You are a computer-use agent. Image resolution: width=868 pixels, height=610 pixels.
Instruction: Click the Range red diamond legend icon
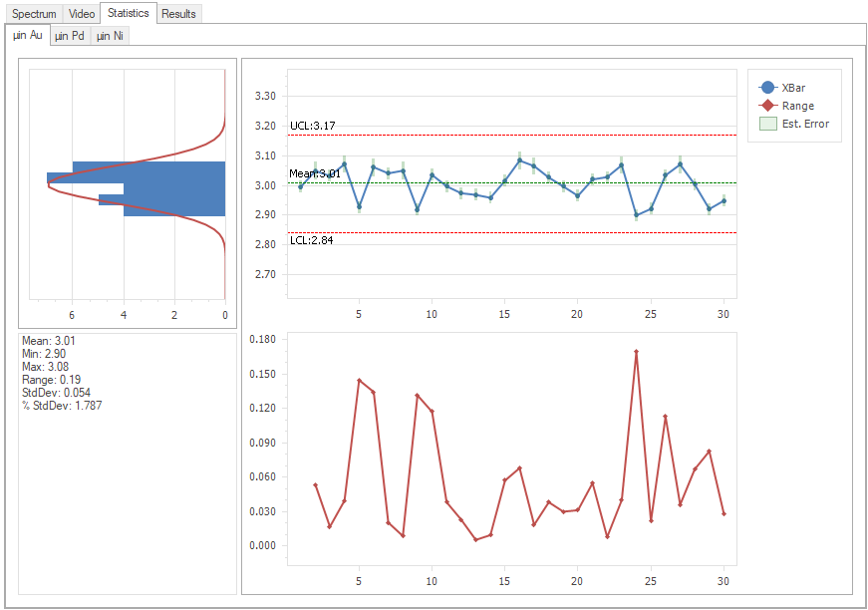767,106
